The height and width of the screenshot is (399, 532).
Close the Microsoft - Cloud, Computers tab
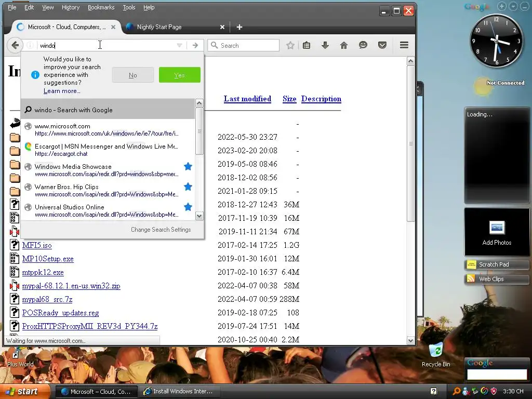coord(113,27)
